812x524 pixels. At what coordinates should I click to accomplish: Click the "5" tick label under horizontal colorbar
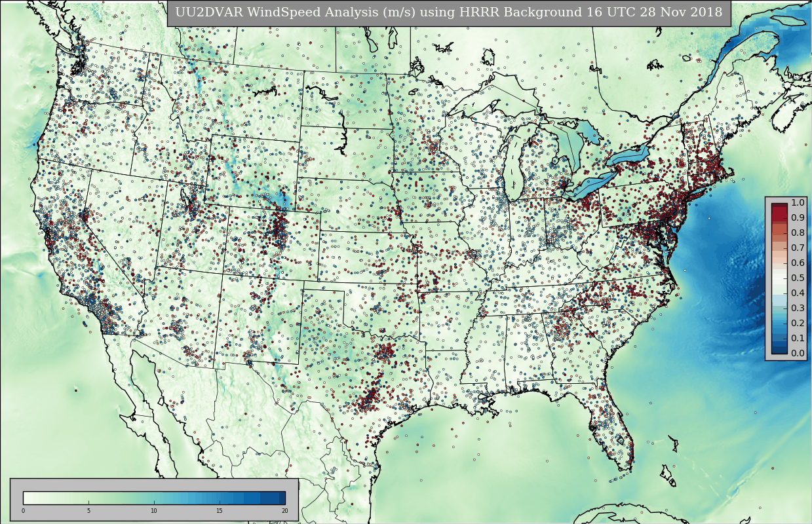(88, 511)
